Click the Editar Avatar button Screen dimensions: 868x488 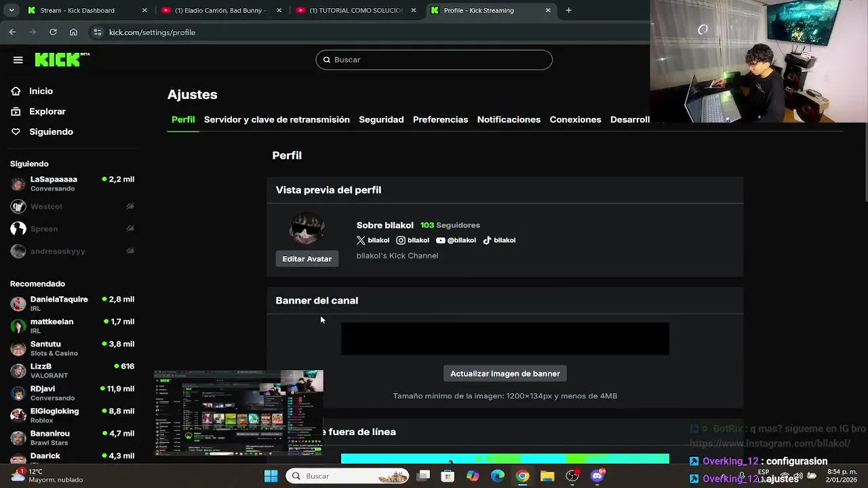pyautogui.click(x=307, y=259)
